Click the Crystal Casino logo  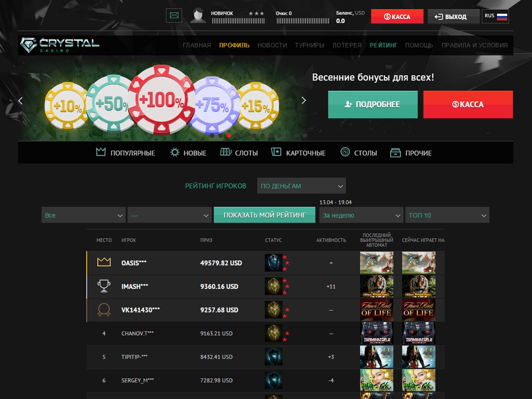click(x=59, y=45)
